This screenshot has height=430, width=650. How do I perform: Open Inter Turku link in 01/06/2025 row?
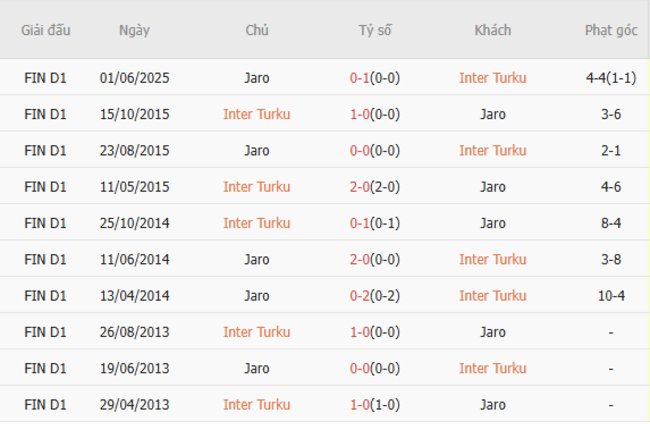[x=492, y=78]
